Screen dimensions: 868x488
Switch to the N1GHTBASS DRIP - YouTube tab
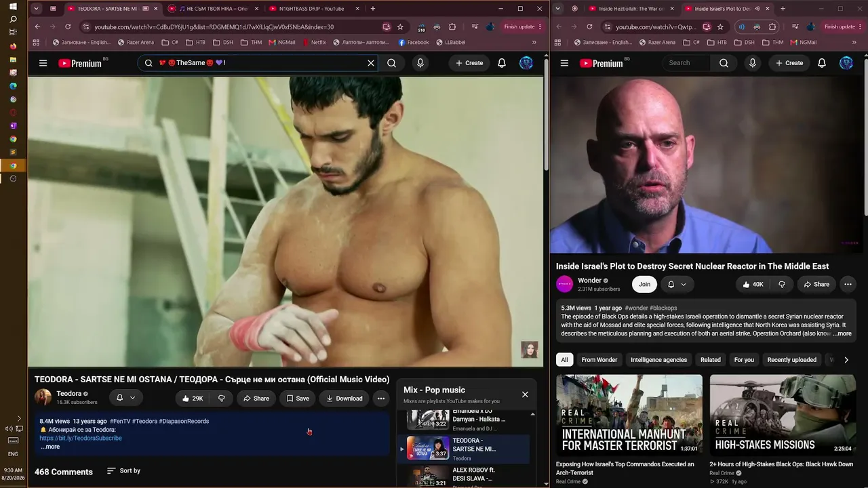[313, 9]
